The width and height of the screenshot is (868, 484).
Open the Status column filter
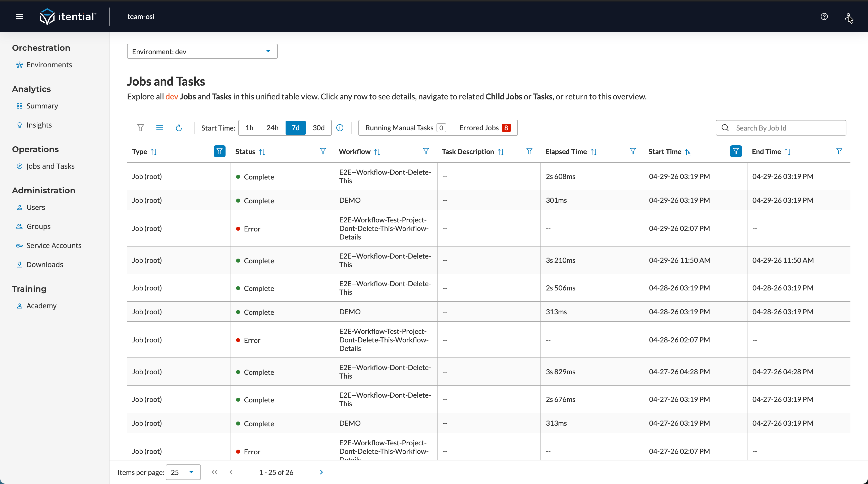(323, 151)
